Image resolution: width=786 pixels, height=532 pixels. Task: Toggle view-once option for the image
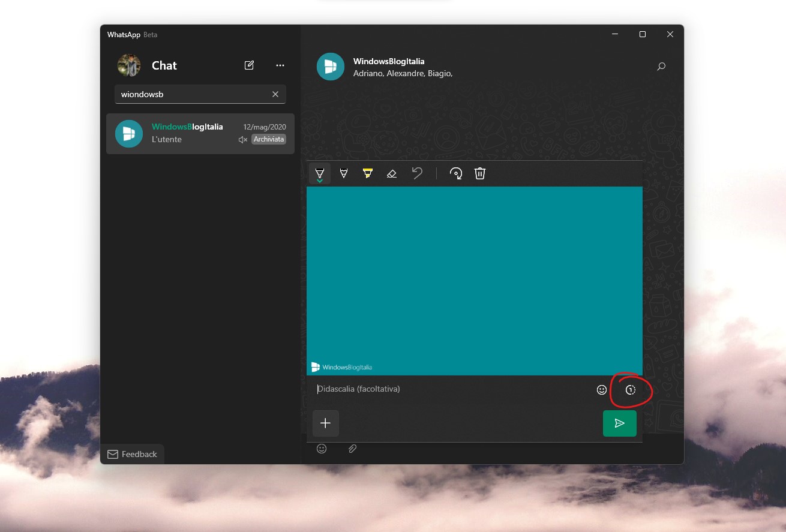pyautogui.click(x=630, y=390)
